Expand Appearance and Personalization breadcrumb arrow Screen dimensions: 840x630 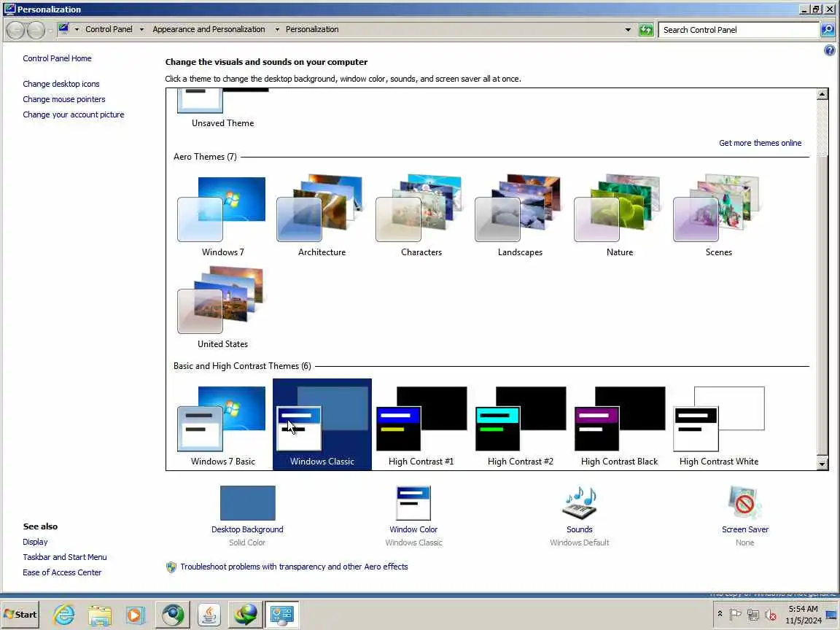[277, 29]
